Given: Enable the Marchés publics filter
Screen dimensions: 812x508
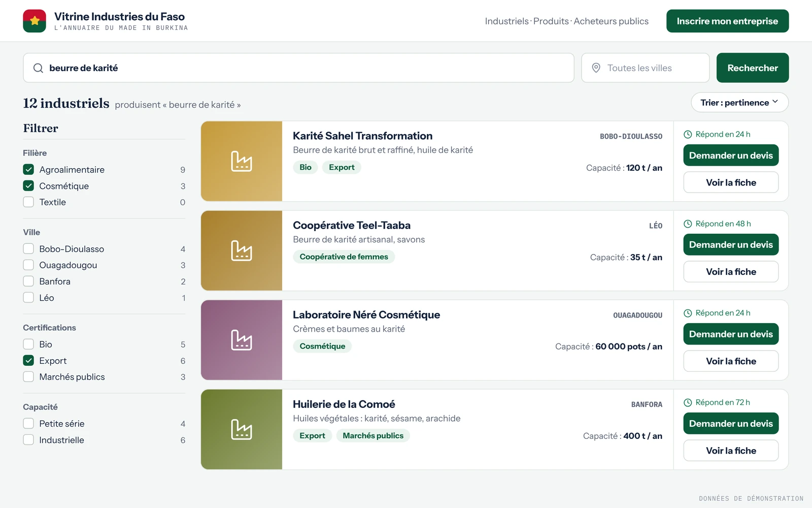Looking at the screenshot, I should [28, 377].
